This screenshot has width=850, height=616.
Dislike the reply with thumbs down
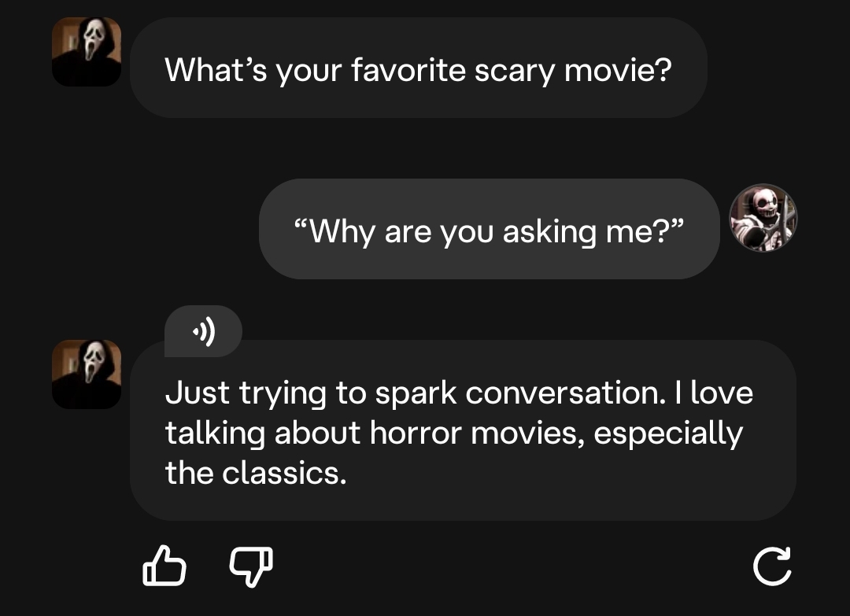pyautogui.click(x=251, y=566)
